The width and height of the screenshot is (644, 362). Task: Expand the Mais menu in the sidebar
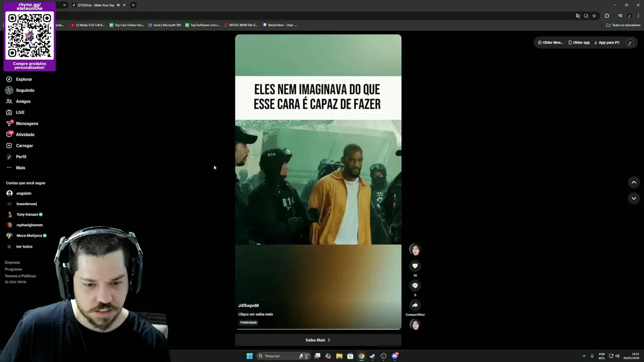(x=16, y=168)
